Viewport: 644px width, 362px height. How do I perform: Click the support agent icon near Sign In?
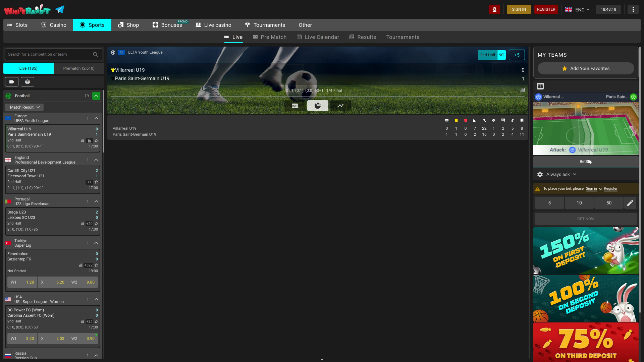pyautogui.click(x=494, y=9)
